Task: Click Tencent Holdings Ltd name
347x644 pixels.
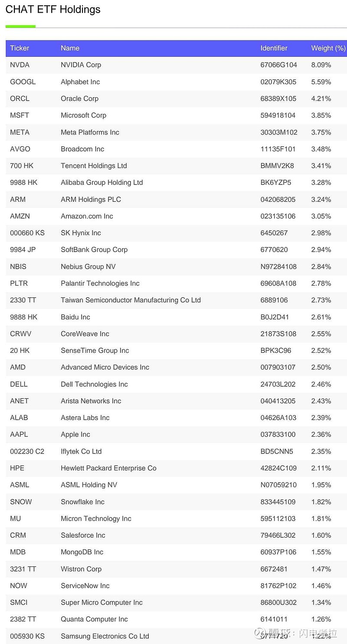Action: coord(94,166)
